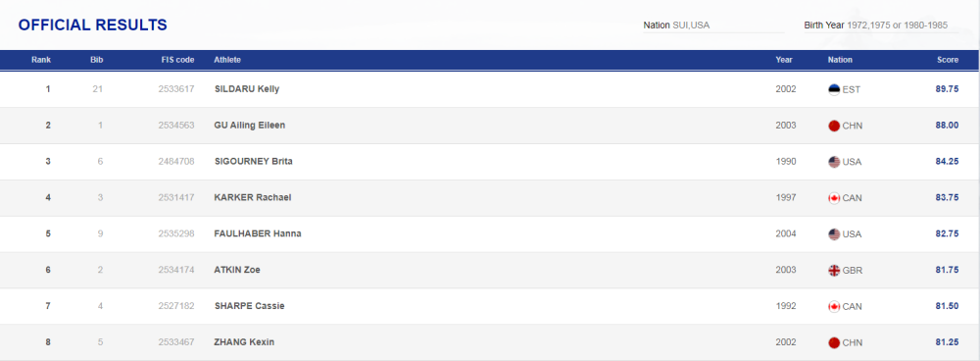The image size is (980, 361).
Task: Click China flag icon in Zhang Kexin row
Action: click(x=834, y=343)
